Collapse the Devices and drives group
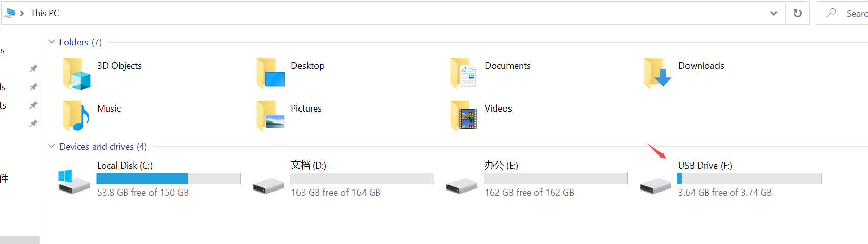Image resolution: width=868 pixels, height=244 pixels. coord(51,146)
